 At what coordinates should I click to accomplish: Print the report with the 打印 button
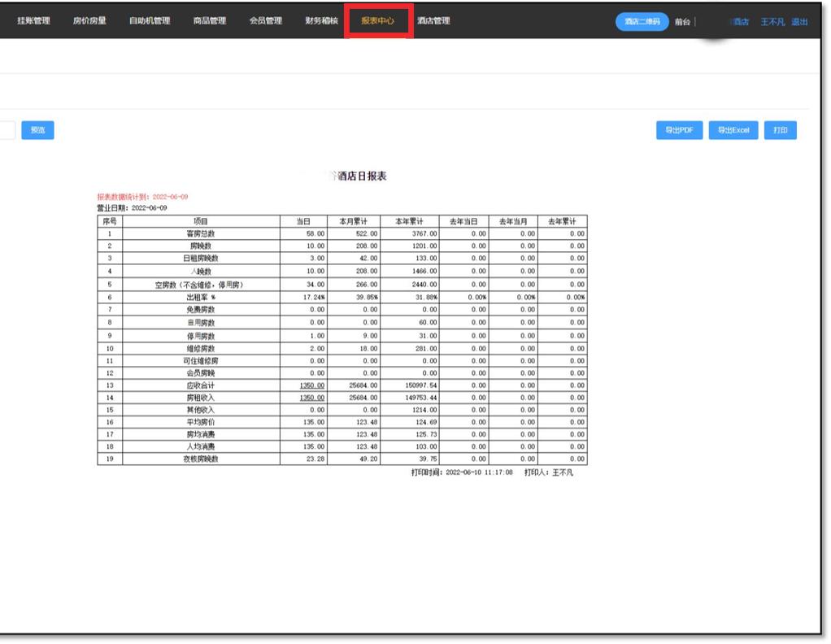(781, 130)
